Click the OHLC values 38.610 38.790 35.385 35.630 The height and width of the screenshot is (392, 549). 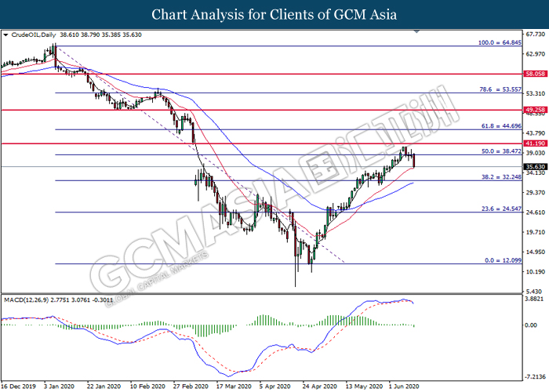point(101,35)
